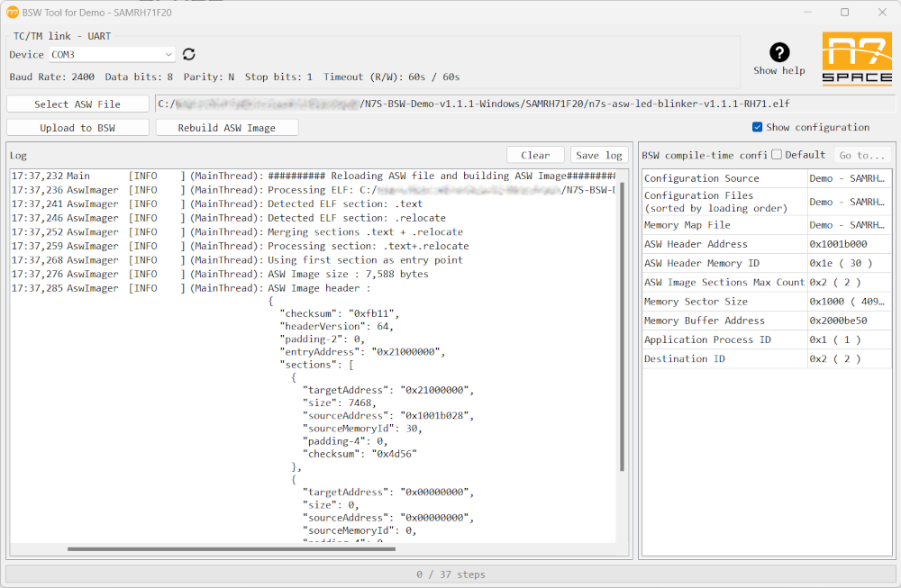Click the 'Merging sections .text + .relocate' log line

click(365, 232)
